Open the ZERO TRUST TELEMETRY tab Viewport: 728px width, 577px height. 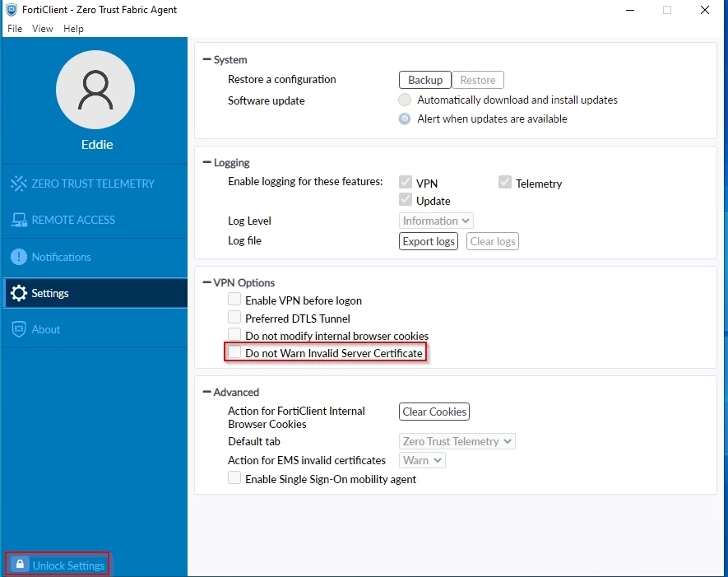click(x=95, y=184)
